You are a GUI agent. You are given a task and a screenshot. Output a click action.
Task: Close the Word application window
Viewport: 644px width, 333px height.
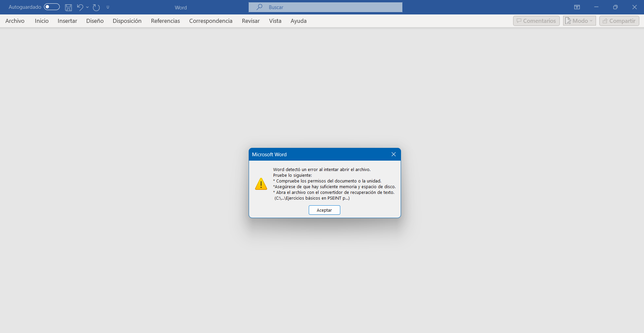(x=635, y=7)
